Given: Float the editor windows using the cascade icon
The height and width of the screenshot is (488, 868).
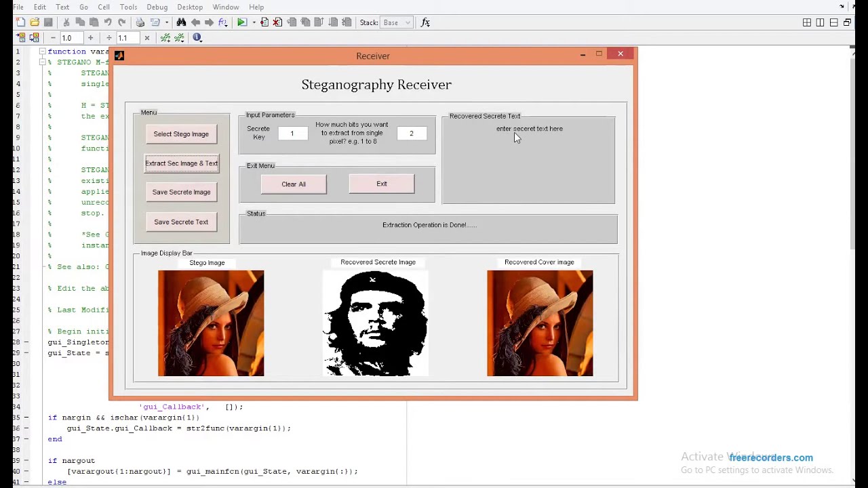Looking at the screenshot, I should [848, 22].
